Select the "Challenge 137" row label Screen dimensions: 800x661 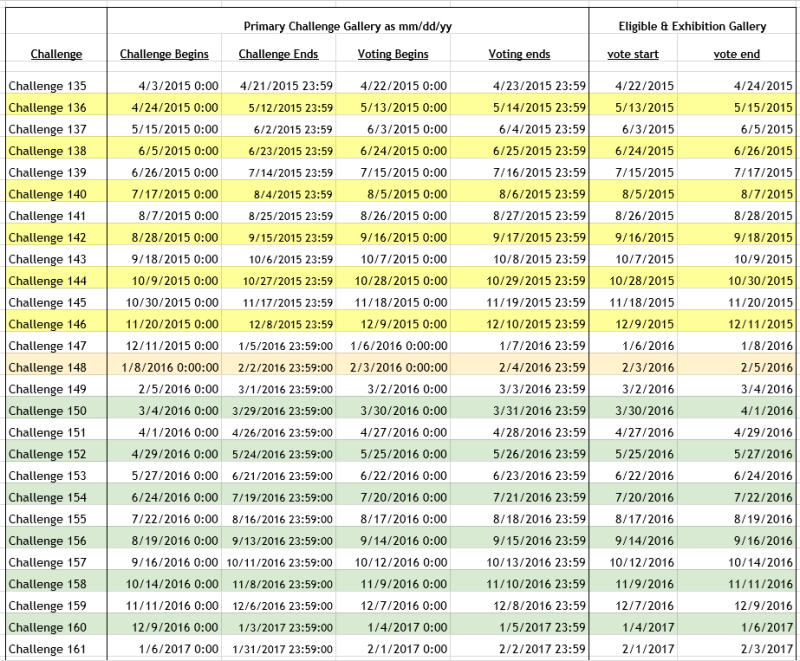coord(47,129)
